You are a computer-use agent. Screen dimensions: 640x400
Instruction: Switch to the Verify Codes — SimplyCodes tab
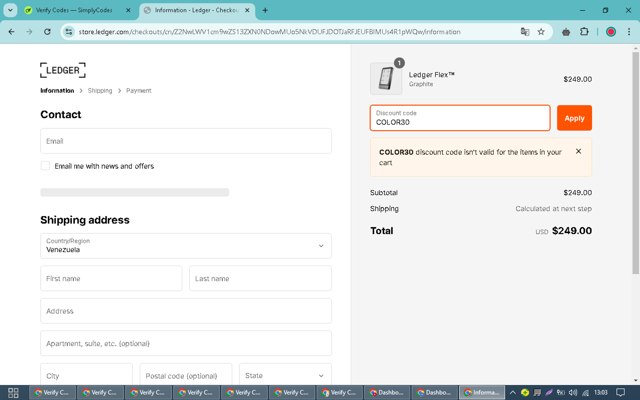[73, 10]
